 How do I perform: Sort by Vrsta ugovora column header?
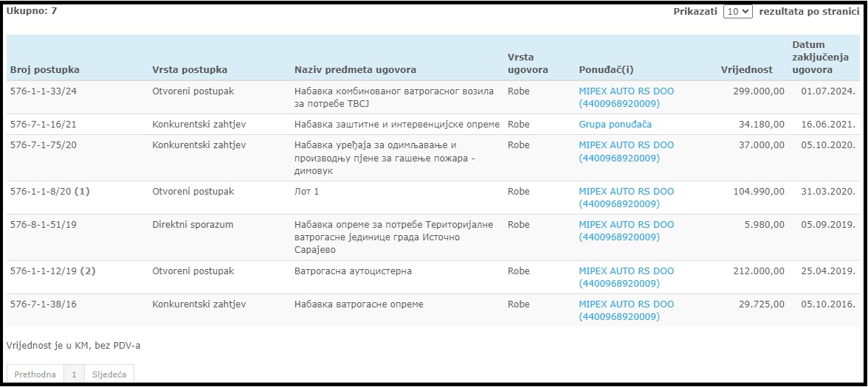pyautogui.click(x=528, y=63)
